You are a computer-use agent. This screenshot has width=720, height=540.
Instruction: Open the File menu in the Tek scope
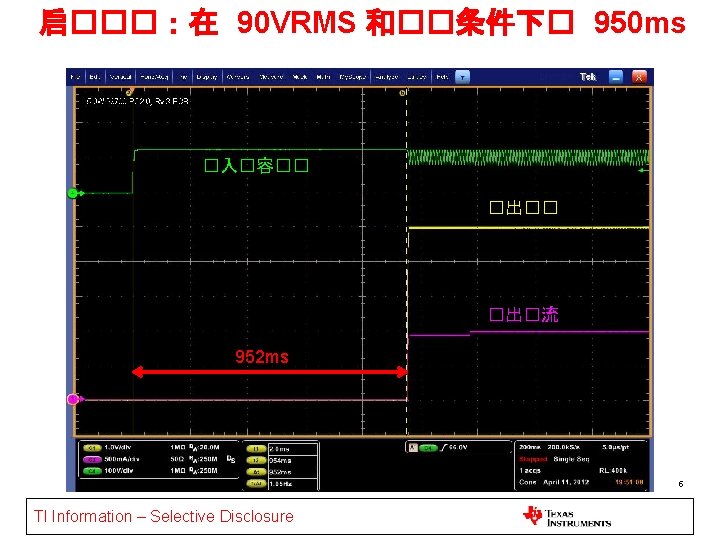[76, 77]
